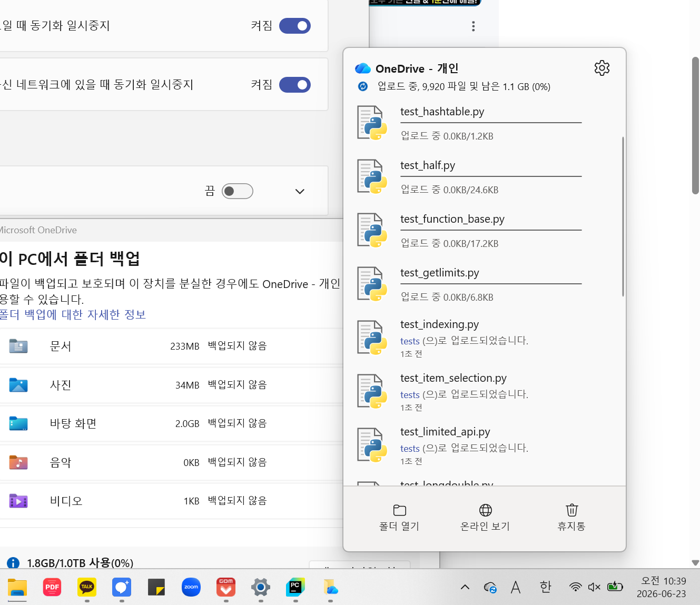
Task: Click the 음악 folder icon
Action: [18, 462]
